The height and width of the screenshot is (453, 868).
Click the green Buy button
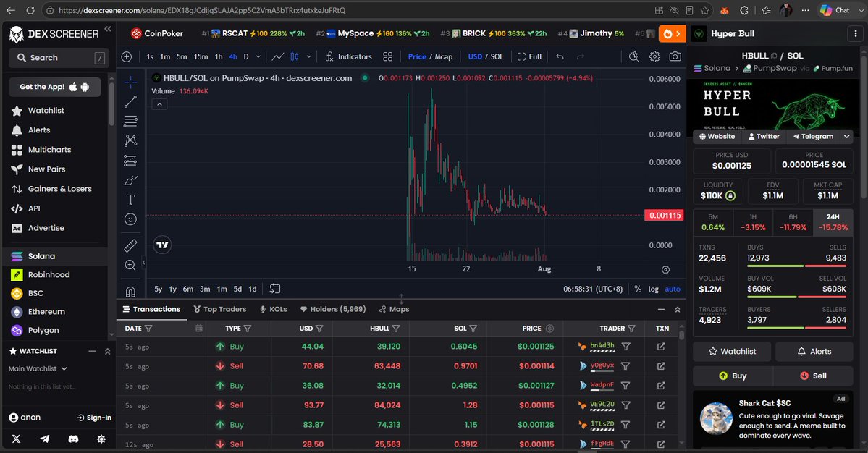pos(733,376)
